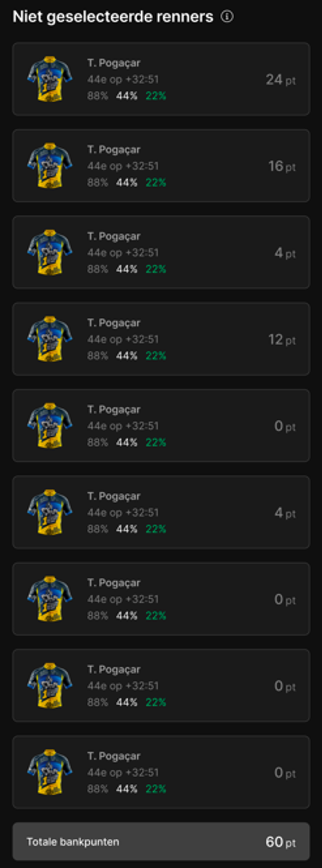Click "44e op +32:51" in first rider card
Viewport: 322px width, 868px height.
pos(123,79)
